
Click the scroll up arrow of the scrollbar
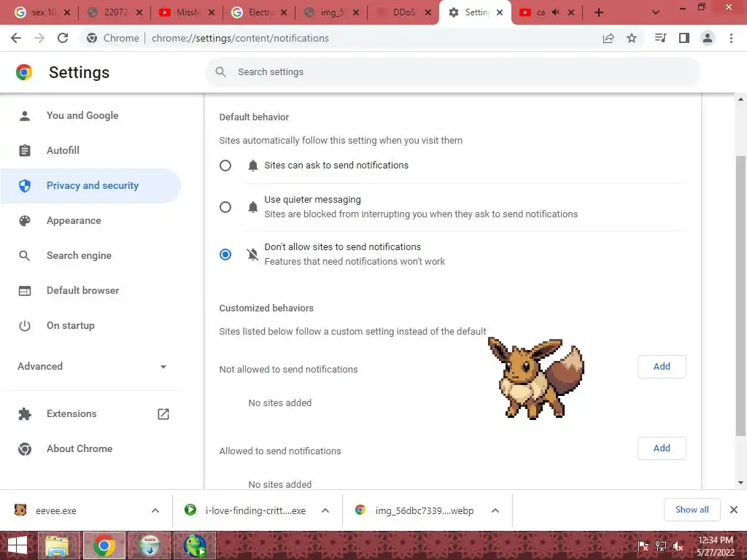coord(741,99)
